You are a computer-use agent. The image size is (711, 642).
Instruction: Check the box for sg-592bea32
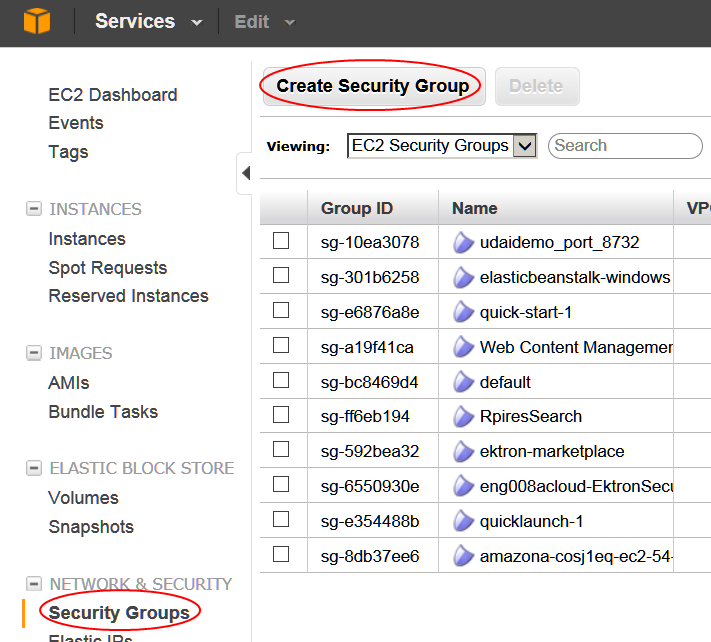[281, 449]
